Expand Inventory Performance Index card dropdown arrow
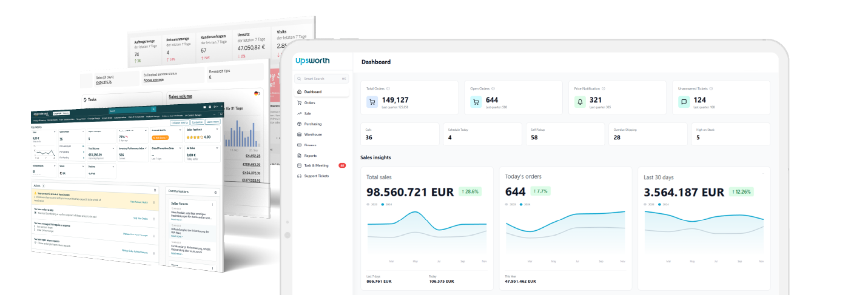868x295 pixels. pyautogui.click(x=146, y=148)
